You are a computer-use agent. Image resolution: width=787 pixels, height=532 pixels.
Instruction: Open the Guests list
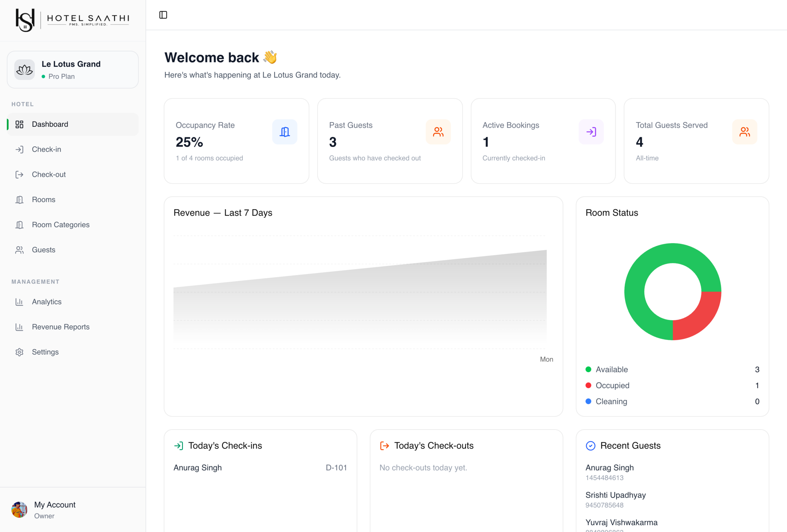pos(73,250)
